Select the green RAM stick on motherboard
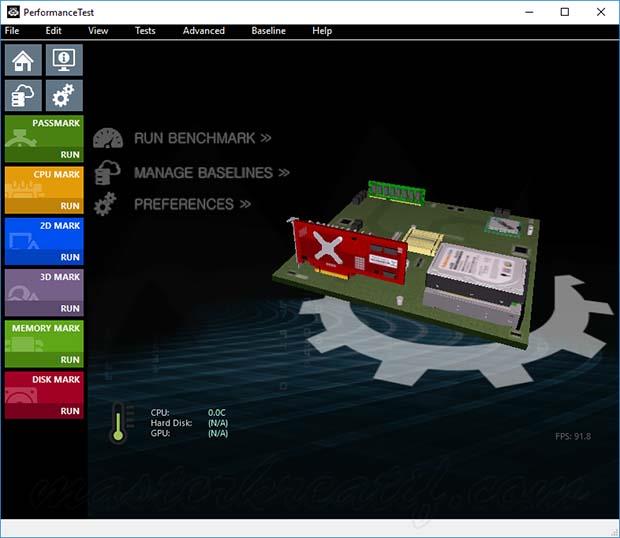Image resolution: width=620 pixels, height=538 pixels. (x=397, y=194)
